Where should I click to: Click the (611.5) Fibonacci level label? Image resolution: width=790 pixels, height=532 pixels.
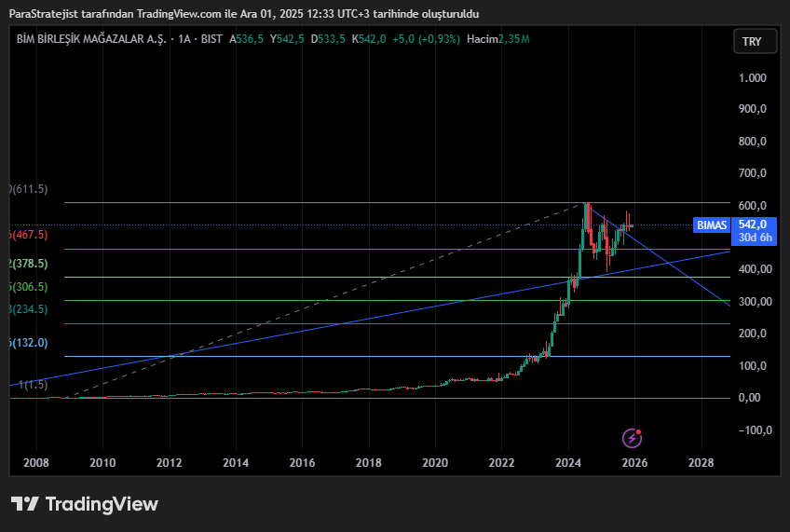pyautogui.click(x=29, y=189)
